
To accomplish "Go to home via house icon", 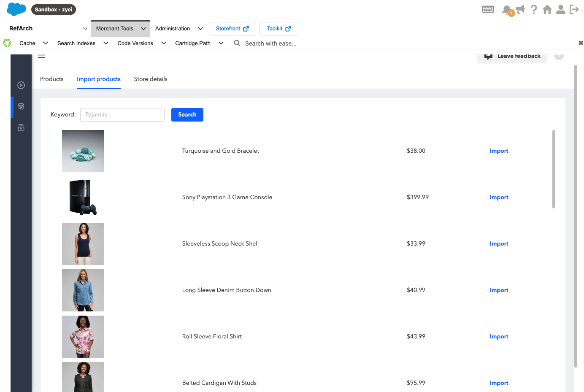I will click(547, 9).
